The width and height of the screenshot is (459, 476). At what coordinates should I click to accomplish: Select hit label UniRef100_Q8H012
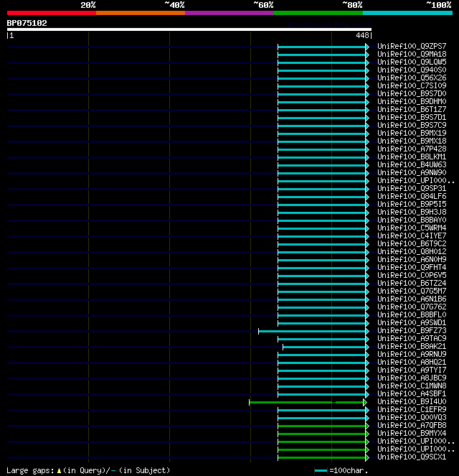tap(412, 251)
